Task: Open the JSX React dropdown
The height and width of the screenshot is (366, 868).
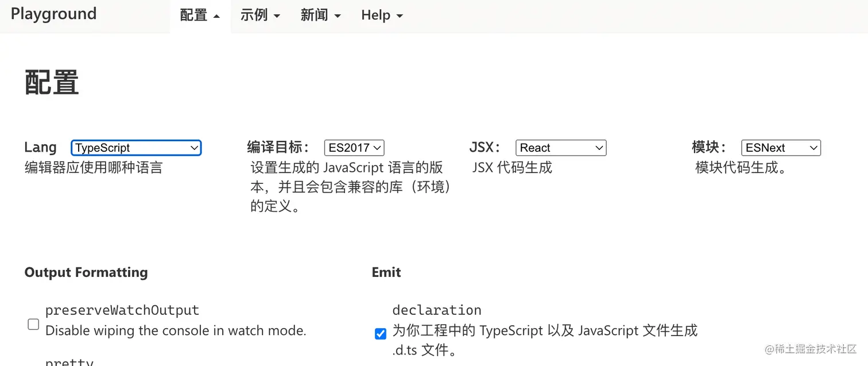Action: point(561,148)
